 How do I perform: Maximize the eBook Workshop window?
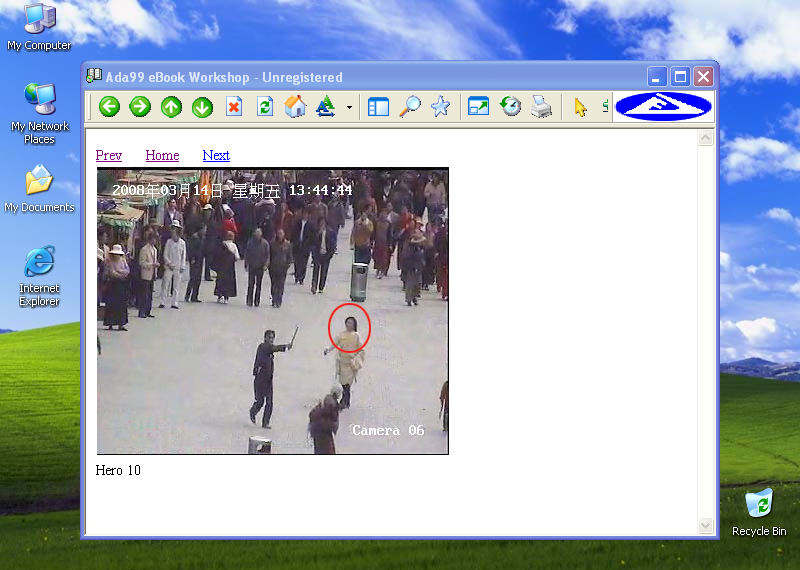tap(680, 77)
